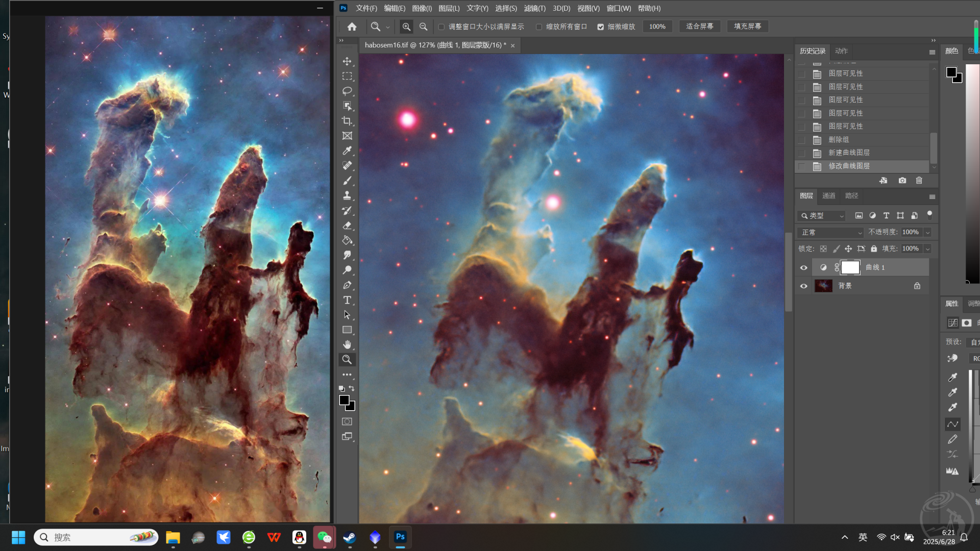Image resolution: width=980 pixels, height=551 pixels.
Task: Select the Move tool
Action: coord(347,61)
